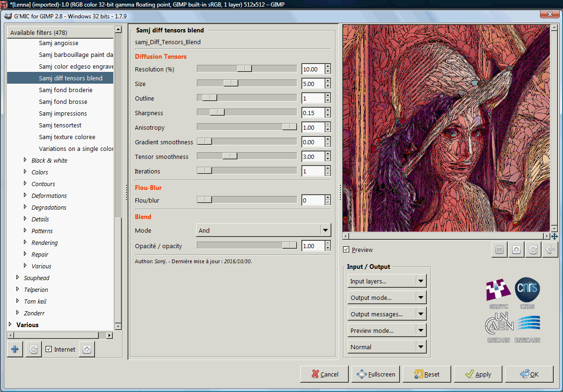The height and width of the screenshot is (392, 563).
Task: Select Samj tensortest filter
Action: [60, 125]
